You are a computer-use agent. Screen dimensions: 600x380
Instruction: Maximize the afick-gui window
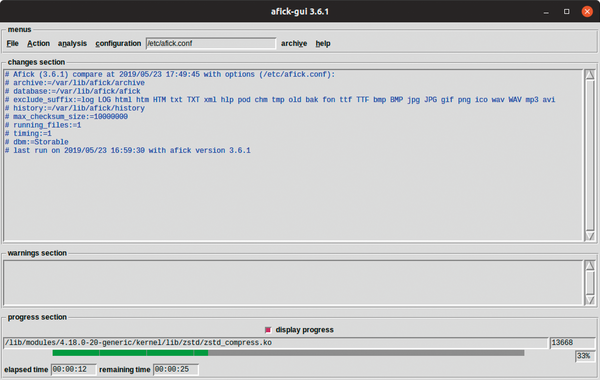[567, 11]
